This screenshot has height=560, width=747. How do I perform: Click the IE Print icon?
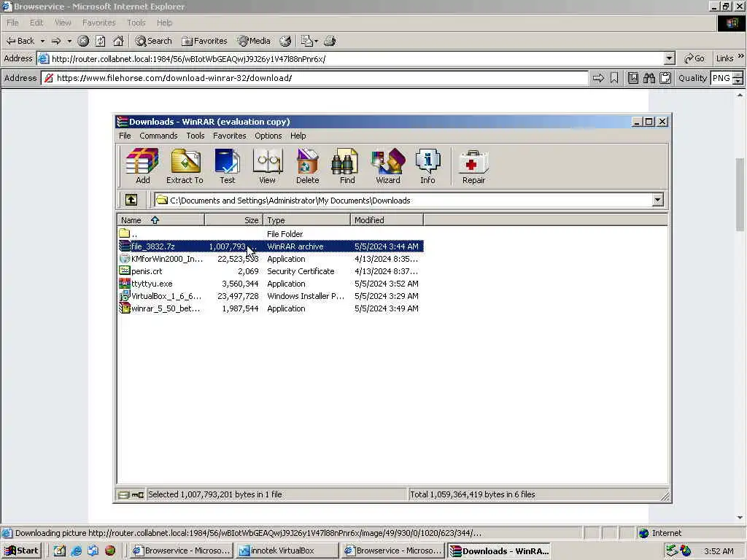pyautogui.click(x=330, y=41)
